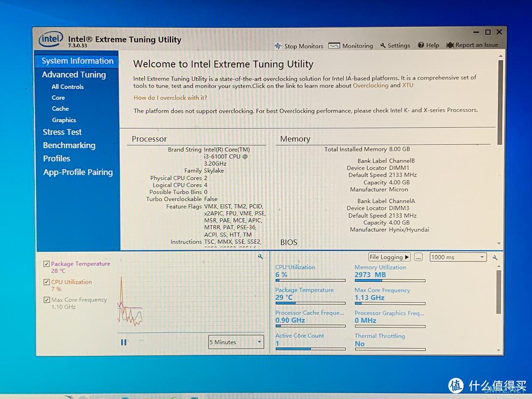This screenshot has height=399, width=532.
Task: Click the monitor panel scroll down arrow
Action: click(x=499, y=350)
